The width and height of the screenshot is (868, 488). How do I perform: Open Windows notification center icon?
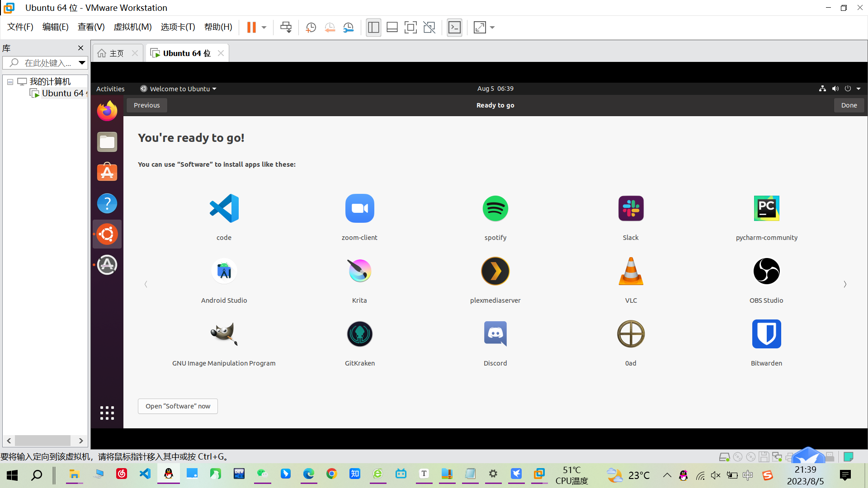click(845, 475)
